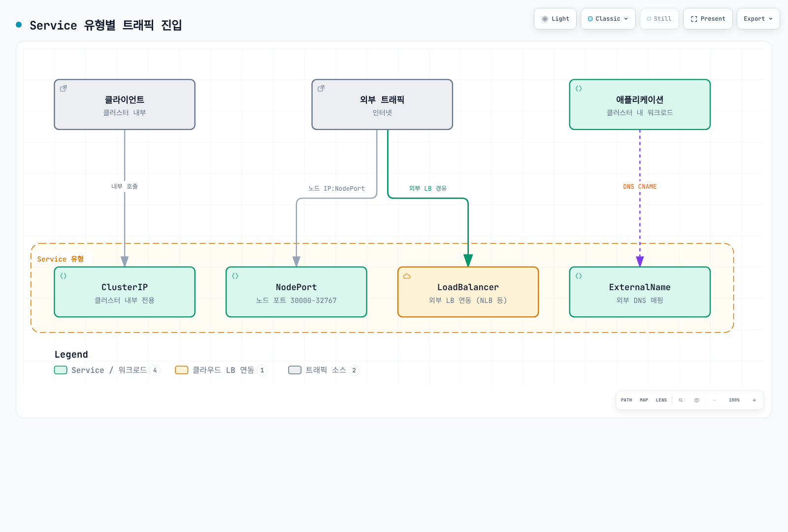Screen dimensions: 788x532
Task: Select the LoadBalancer service node title
Action: pyautogui.click(x=468, y=287)
